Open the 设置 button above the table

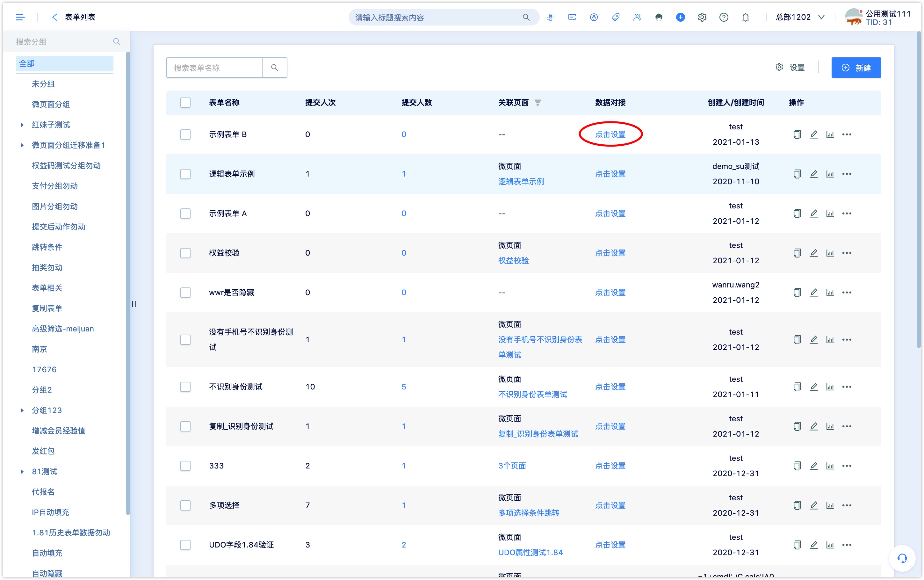(x=790, y=68)
